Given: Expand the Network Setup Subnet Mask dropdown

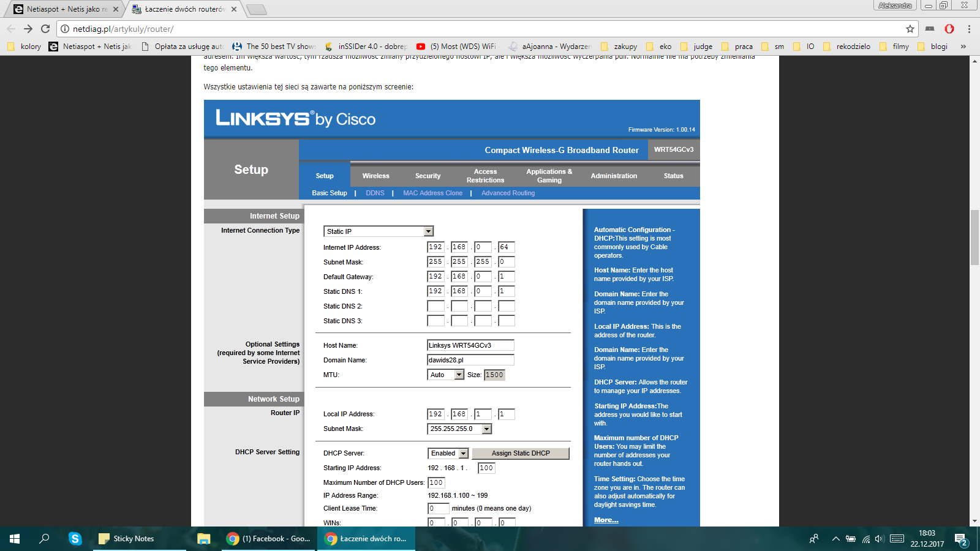Looking at the screenshot, I should point(459,429).
